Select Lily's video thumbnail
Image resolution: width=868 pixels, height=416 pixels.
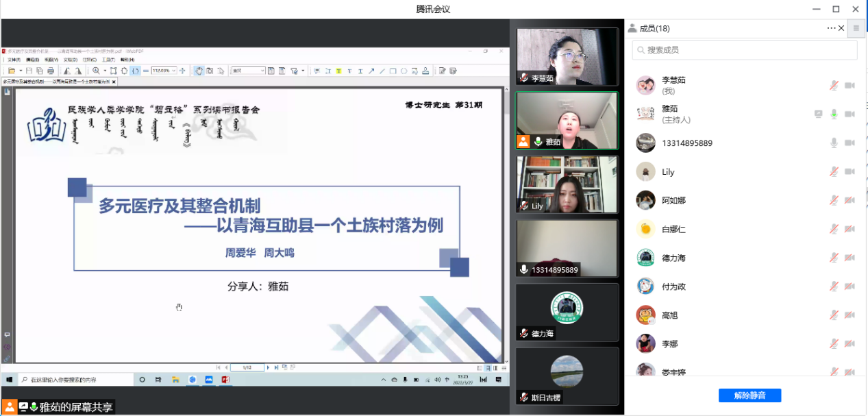567,184
